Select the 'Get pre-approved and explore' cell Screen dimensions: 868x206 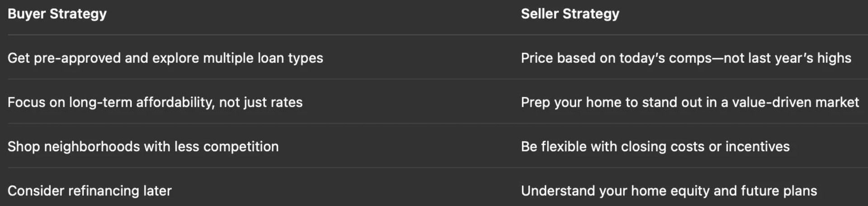coord(165,58)
